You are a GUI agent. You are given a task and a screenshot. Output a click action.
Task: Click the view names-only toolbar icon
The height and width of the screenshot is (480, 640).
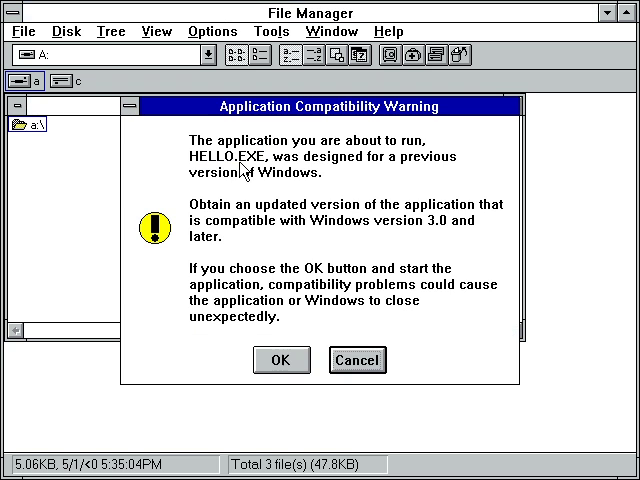pos(236,55)
